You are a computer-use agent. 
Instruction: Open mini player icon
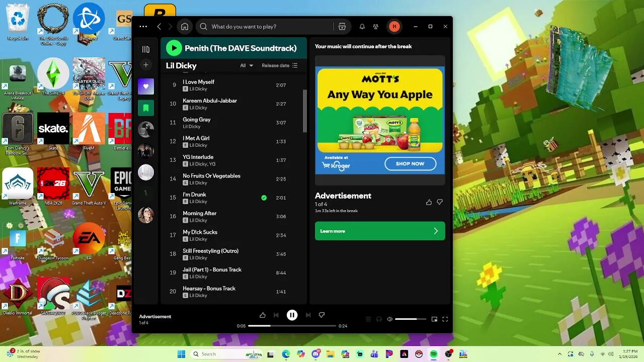pyautogui.click(x=434, y=319)
